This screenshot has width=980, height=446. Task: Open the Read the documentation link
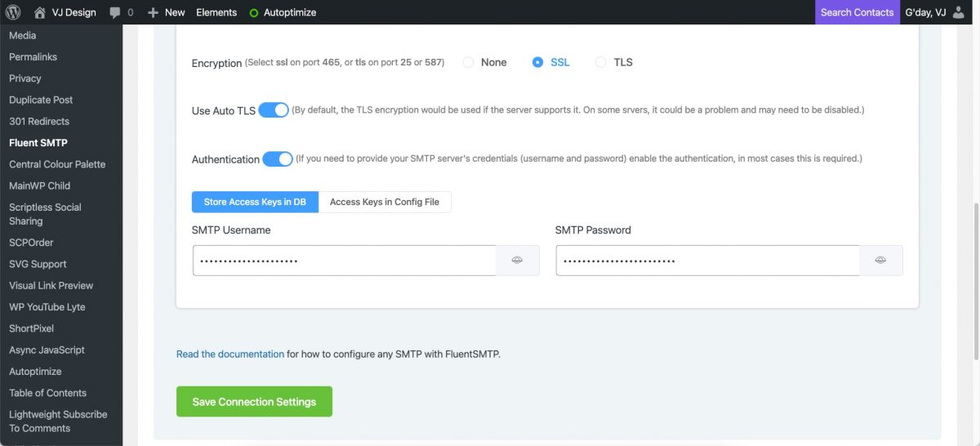[230, 355]
